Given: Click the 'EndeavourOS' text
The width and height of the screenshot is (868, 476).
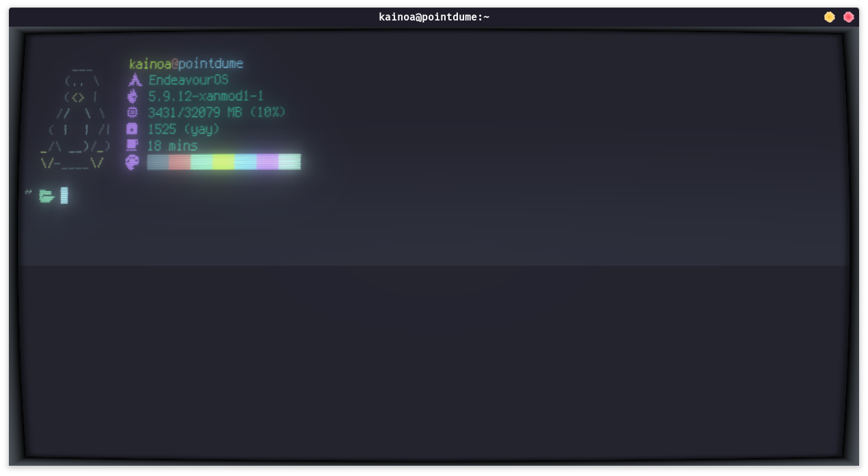Looking at the screenshot, I should (189, 80).
